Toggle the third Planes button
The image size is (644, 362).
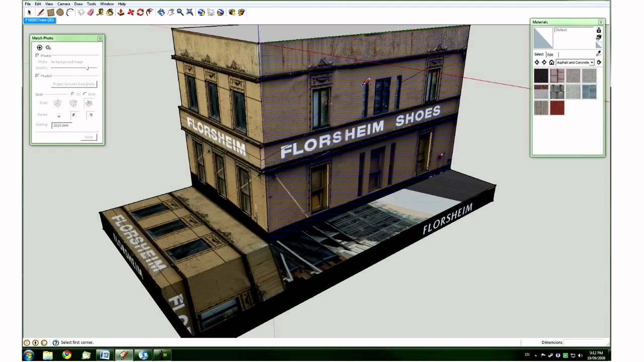[90, 115]
